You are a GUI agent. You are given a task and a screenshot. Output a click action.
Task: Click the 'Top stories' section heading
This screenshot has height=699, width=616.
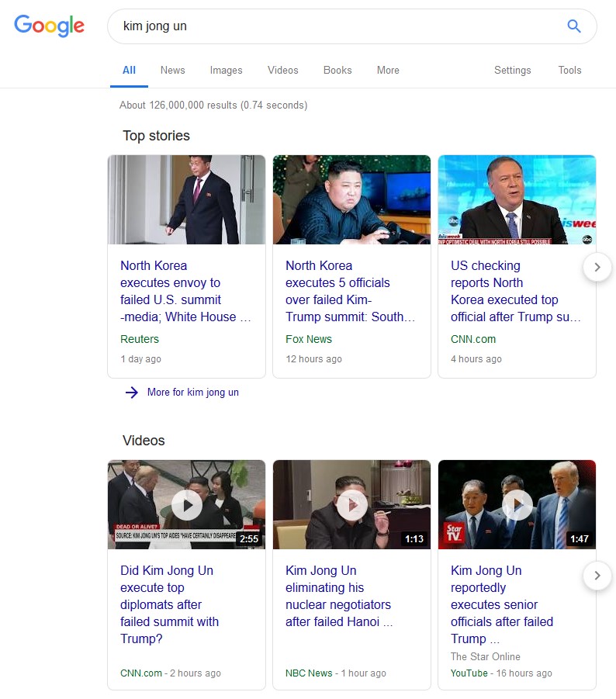[x=156, y=136]
